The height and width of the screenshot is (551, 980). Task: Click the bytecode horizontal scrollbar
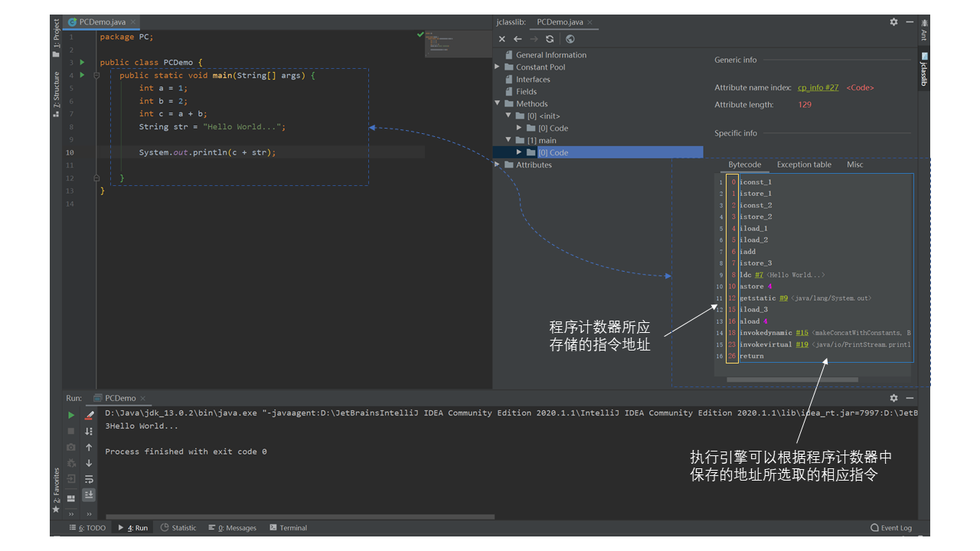(792, 380)
